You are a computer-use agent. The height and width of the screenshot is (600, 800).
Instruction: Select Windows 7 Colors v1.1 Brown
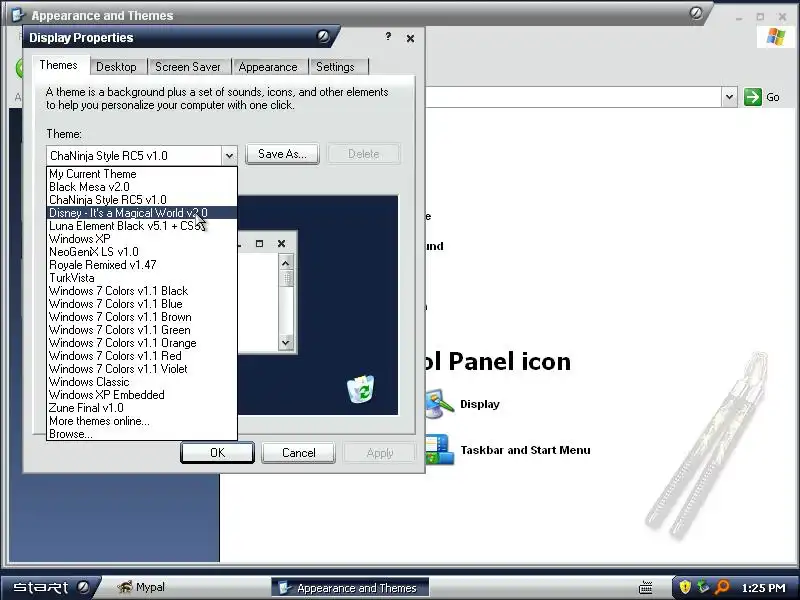142,317
